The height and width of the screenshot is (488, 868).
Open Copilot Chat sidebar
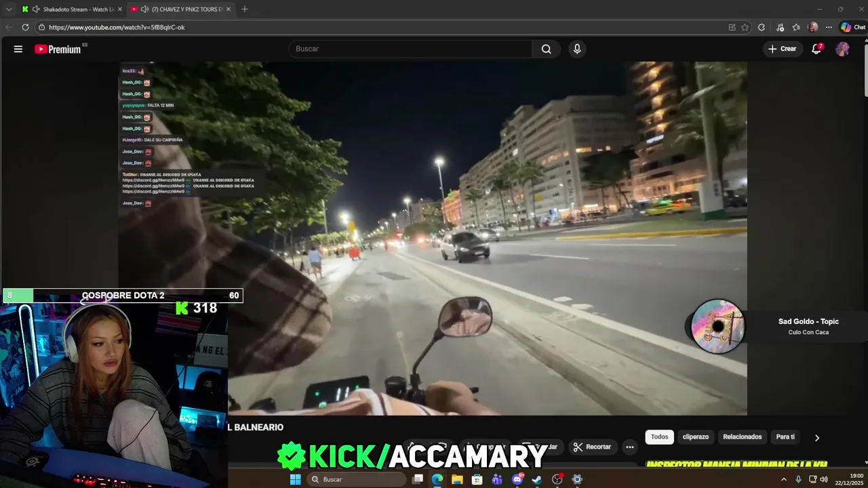tap(852, 27)
